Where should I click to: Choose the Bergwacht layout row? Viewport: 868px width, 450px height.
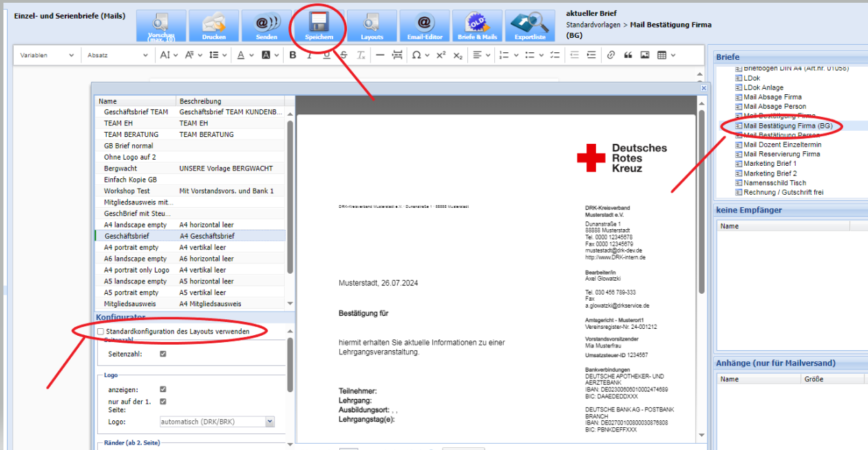pyautogui.click(x=120, y=169)
